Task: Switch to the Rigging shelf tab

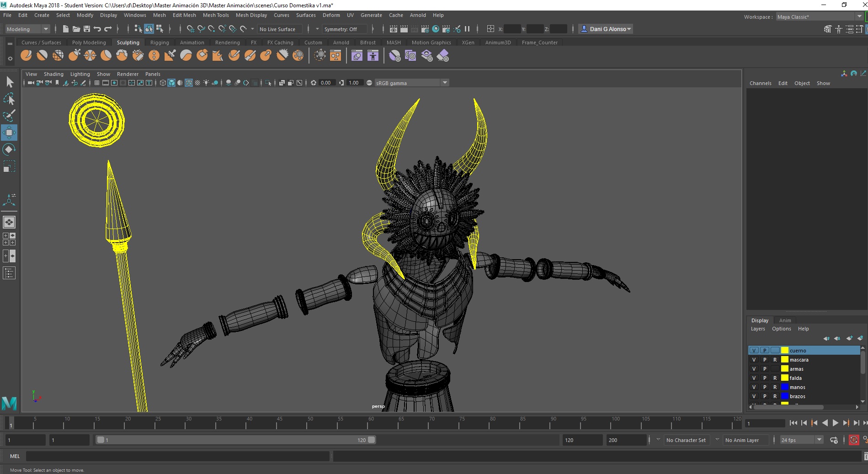Action: [160, 43]
